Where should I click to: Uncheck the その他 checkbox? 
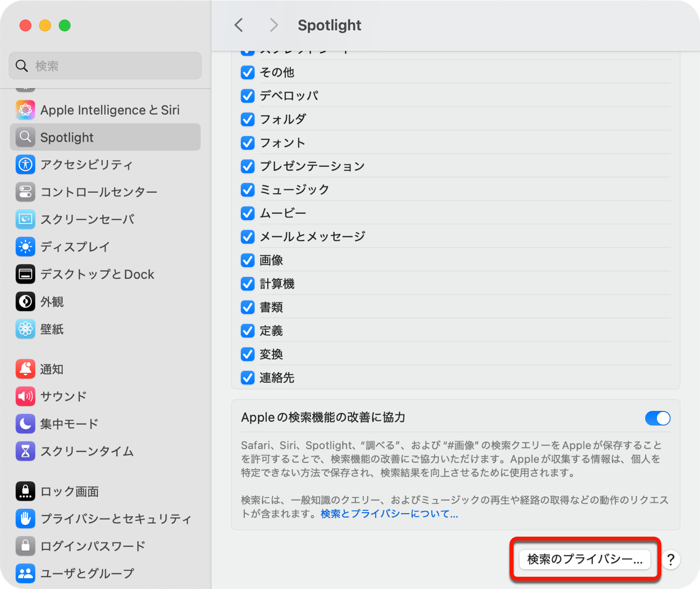tap(248, 72)
